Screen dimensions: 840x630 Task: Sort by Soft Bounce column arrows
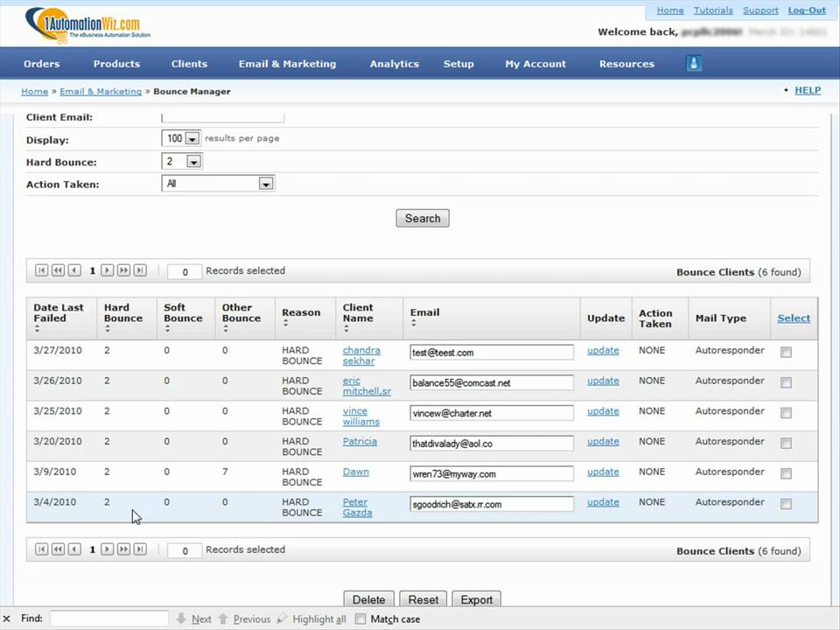[168, 329]
